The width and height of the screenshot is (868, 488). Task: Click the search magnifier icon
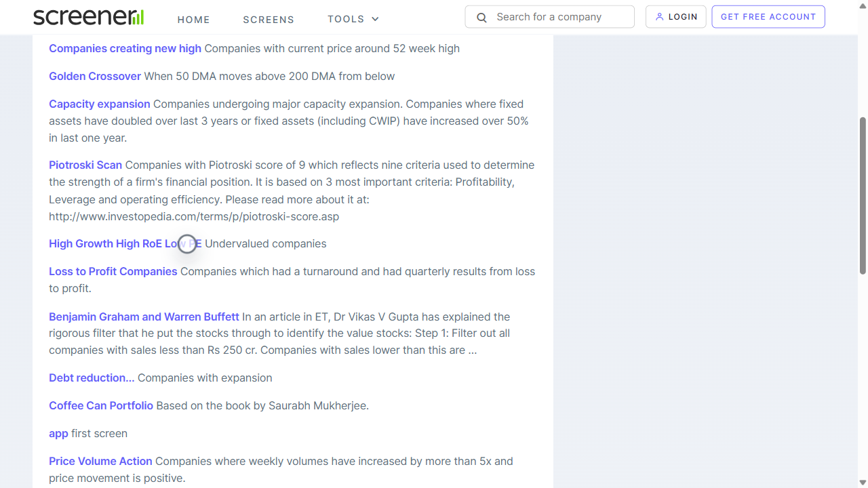click(481, 18)
